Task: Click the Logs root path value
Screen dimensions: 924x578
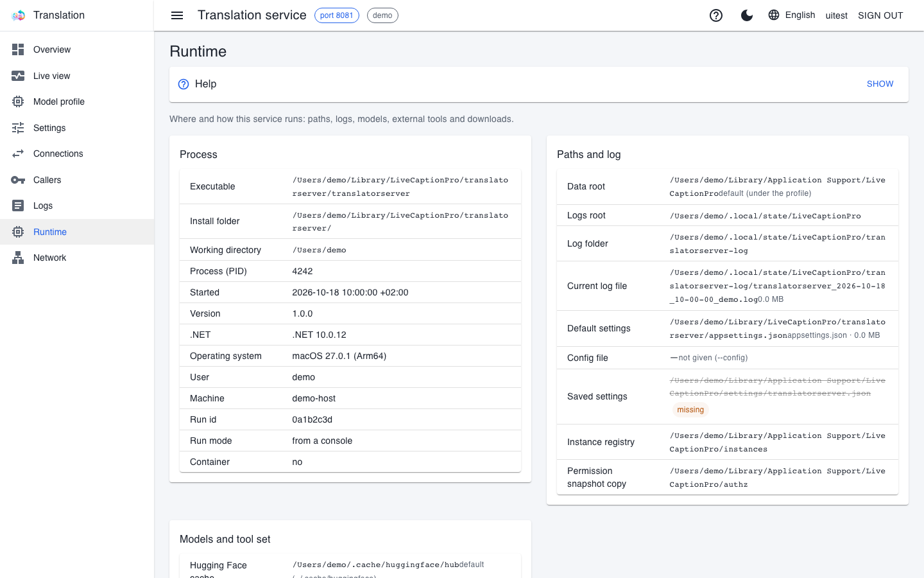Action: tap(766, 216)
